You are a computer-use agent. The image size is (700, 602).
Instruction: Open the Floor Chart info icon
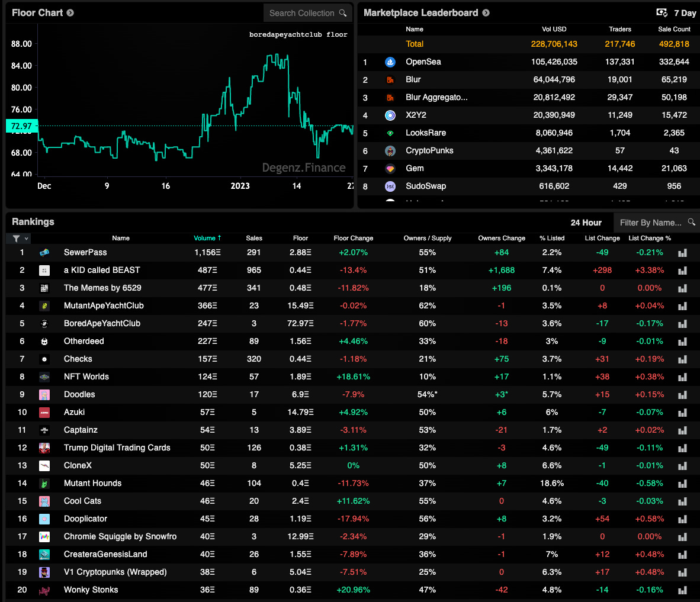pyautogui.click(x=70, y=13)
